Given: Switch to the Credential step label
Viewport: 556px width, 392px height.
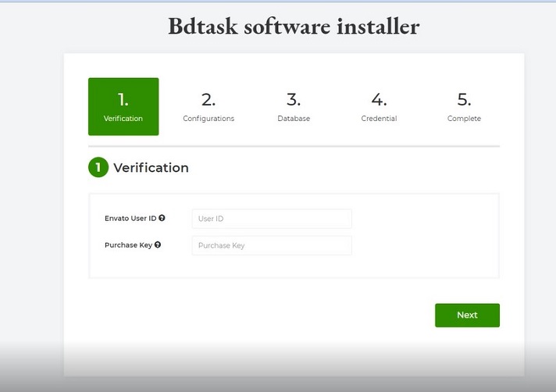Looking at the screenshot, I should click(x=379, y=119).
